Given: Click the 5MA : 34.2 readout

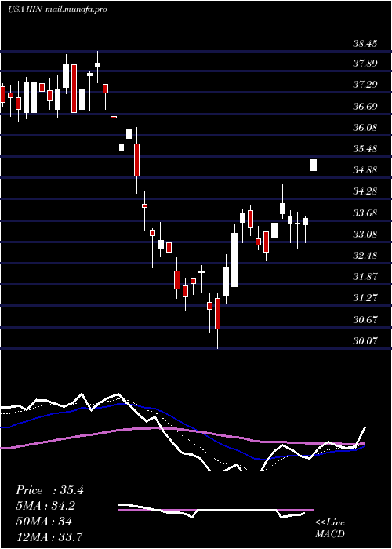Looking at the screenshot, I should click(45, 506).
